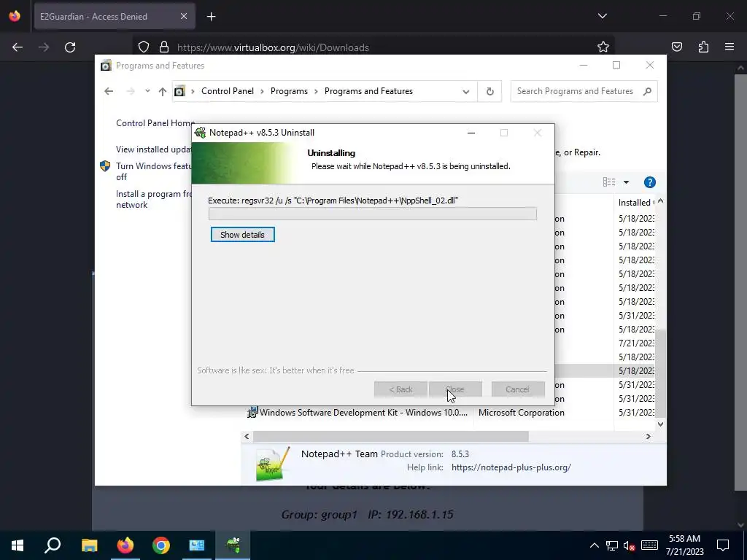747x560 pixels.
Task: Open the Windows Start menu
Action: click(x=18, y=545)
